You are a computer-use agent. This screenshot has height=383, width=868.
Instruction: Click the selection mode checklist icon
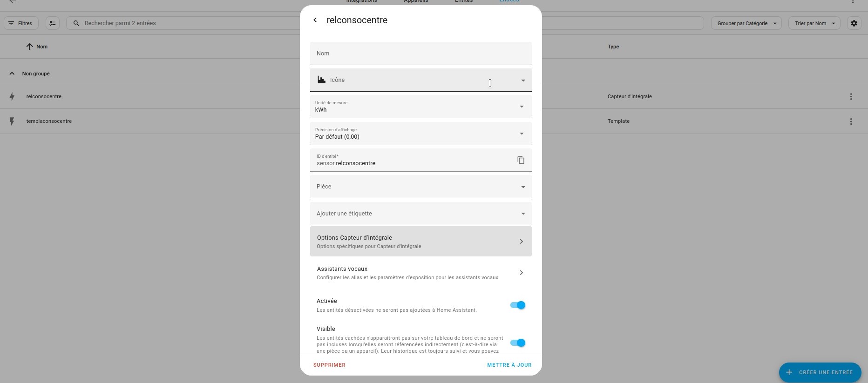click(53, 23)
